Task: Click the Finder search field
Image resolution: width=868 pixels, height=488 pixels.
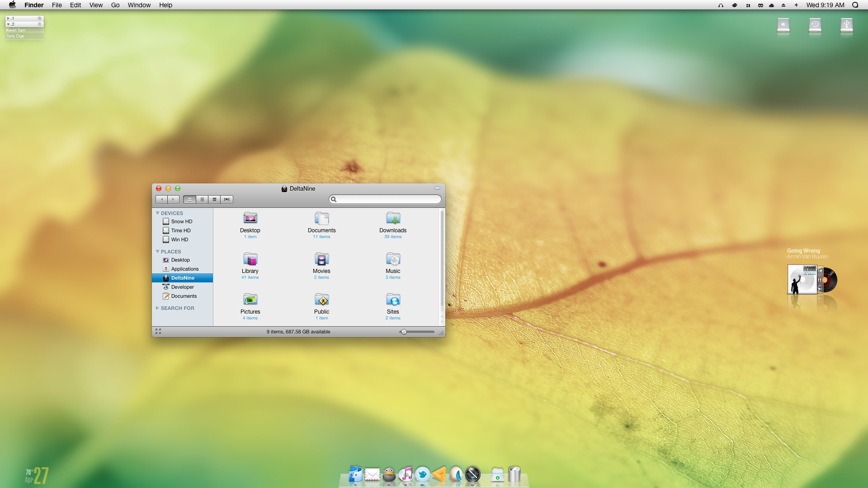Action: coord(385,199)
